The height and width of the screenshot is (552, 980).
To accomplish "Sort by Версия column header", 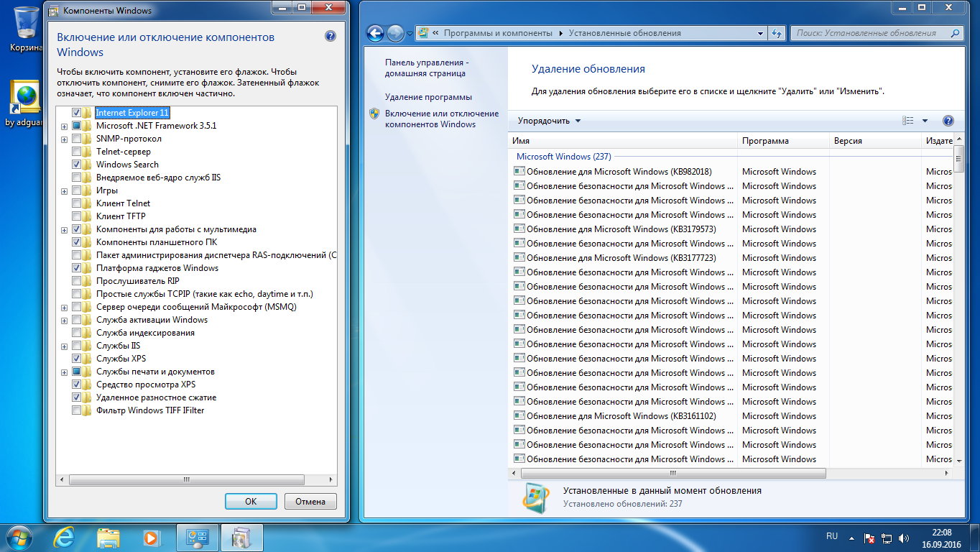I will click(875, 141).
